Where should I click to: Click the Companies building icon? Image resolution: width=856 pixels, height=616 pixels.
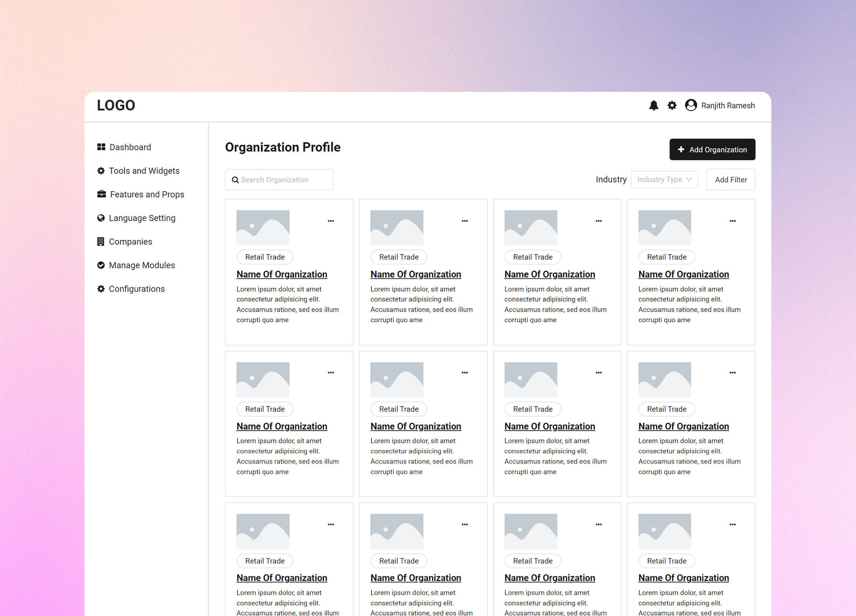coord(101,241)
